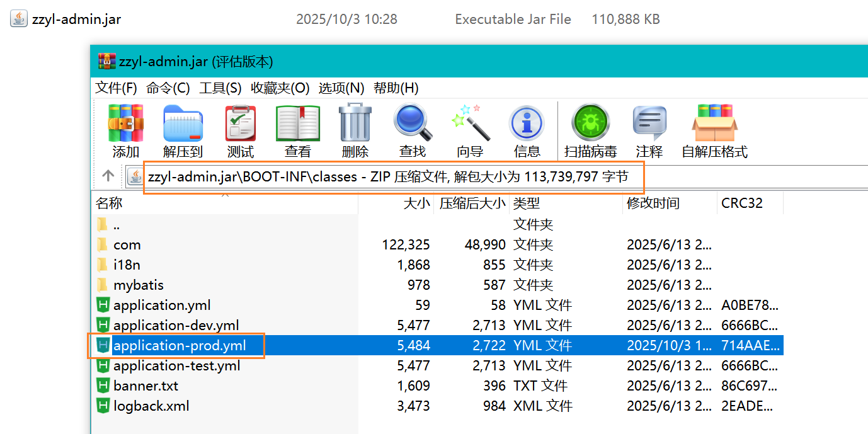Screen dimensions: 868x434
Task: Click the CRC32 value 86C697... of banner.txt
Action: pyautogui.click(x=750, y=385)
